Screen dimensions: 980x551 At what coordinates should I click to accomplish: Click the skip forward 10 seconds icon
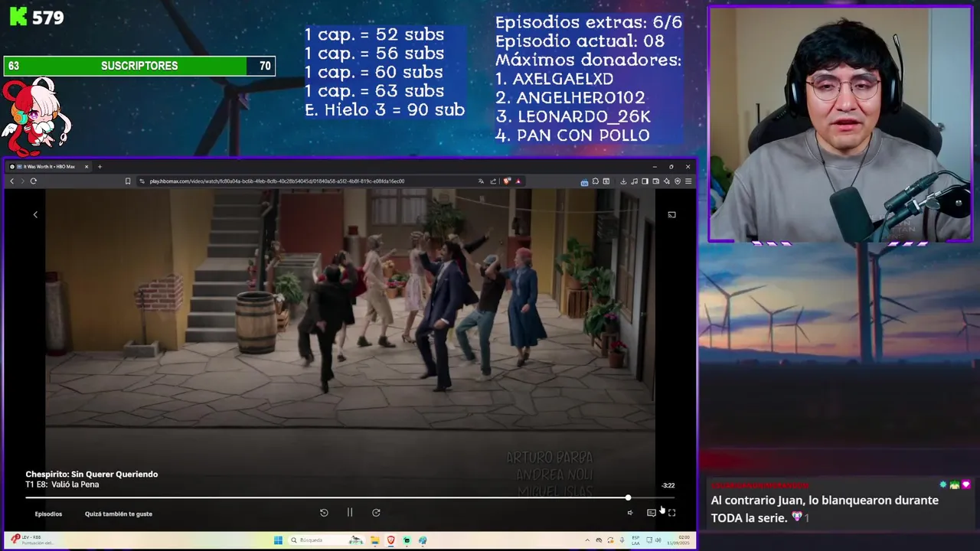point(376,513)
